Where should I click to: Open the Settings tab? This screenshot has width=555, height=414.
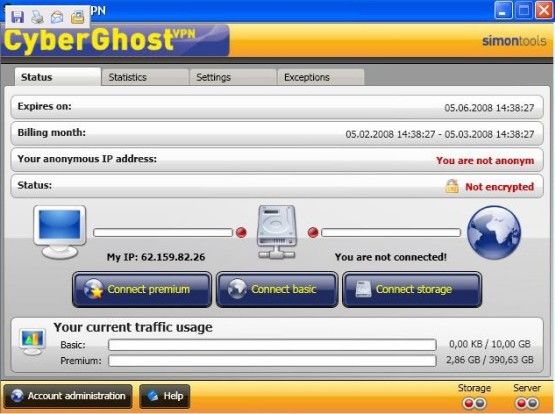click(233, 77)
